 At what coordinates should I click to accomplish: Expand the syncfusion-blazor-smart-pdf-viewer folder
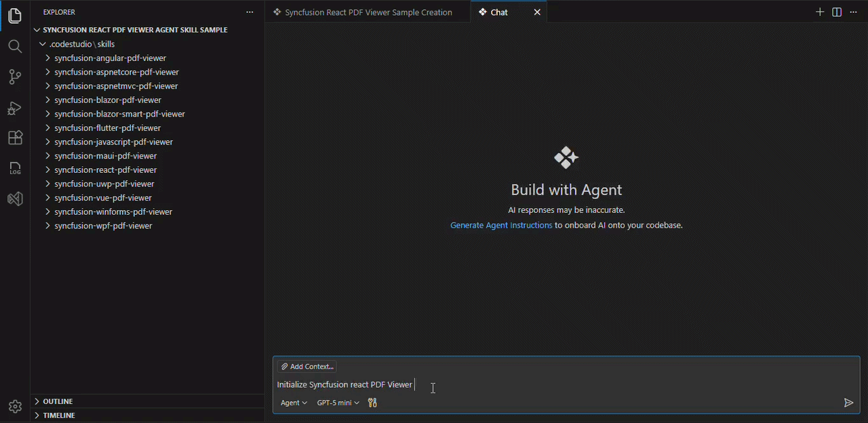[148, 114]
